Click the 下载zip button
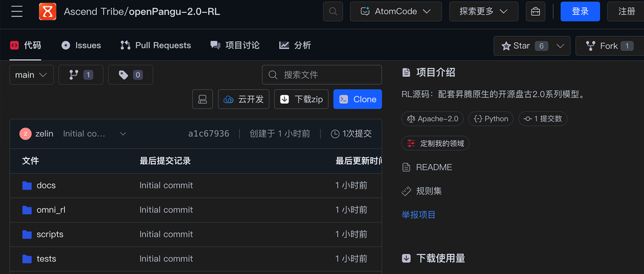The width and height of the screenshot is (644, 274). [x=301, y=99]
